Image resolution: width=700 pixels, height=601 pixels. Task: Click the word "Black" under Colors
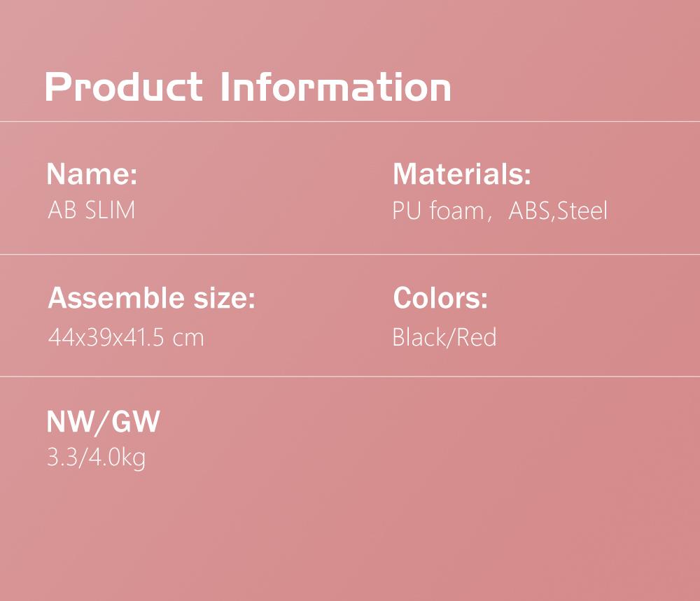(x=419, y=337)
